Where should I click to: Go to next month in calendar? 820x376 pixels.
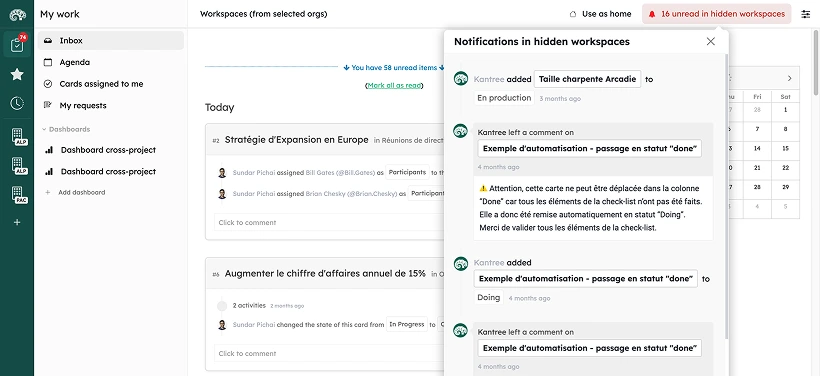click(x=790, y=78)
